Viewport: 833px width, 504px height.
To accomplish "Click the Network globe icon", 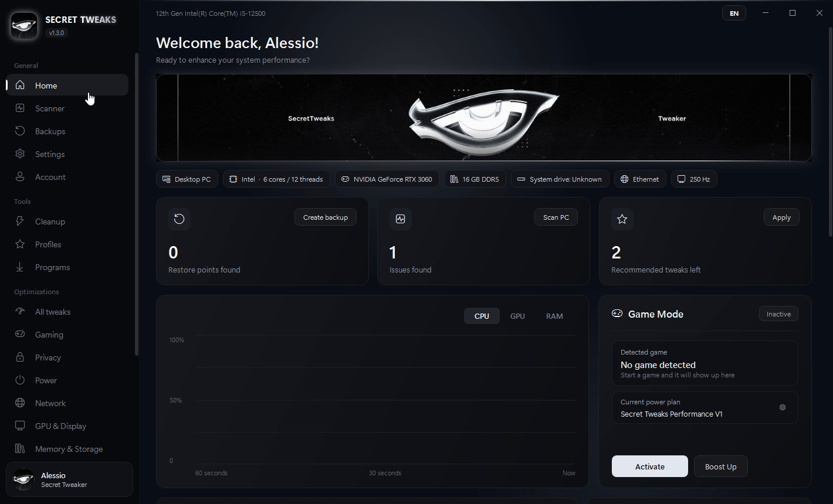I will [x=20, y=403].
